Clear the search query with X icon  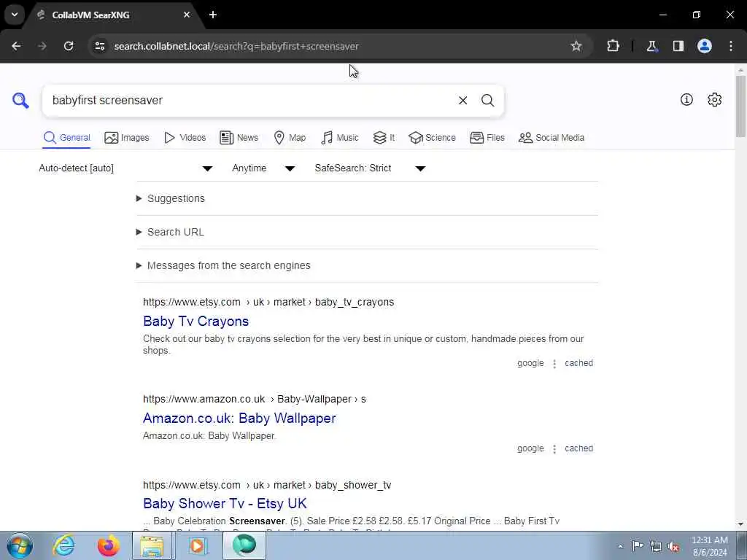pos(462,101)
